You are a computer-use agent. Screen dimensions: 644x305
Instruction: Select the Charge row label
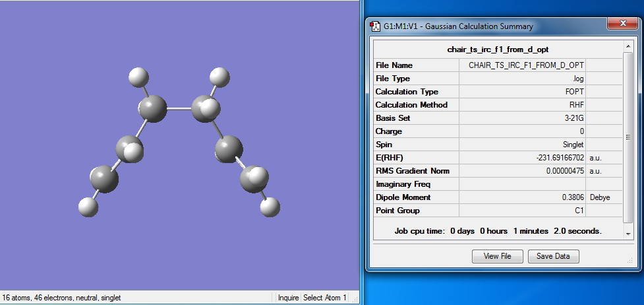(x=388, y=131)
